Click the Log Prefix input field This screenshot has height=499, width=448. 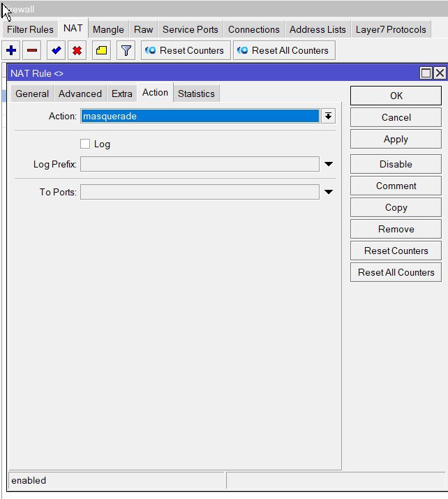(200, 164)
